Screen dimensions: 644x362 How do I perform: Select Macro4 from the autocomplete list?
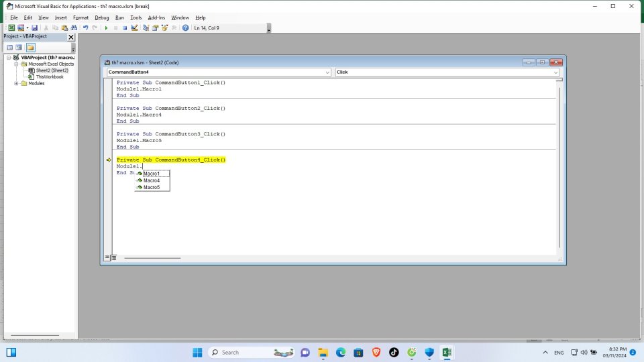coord(152,180)
